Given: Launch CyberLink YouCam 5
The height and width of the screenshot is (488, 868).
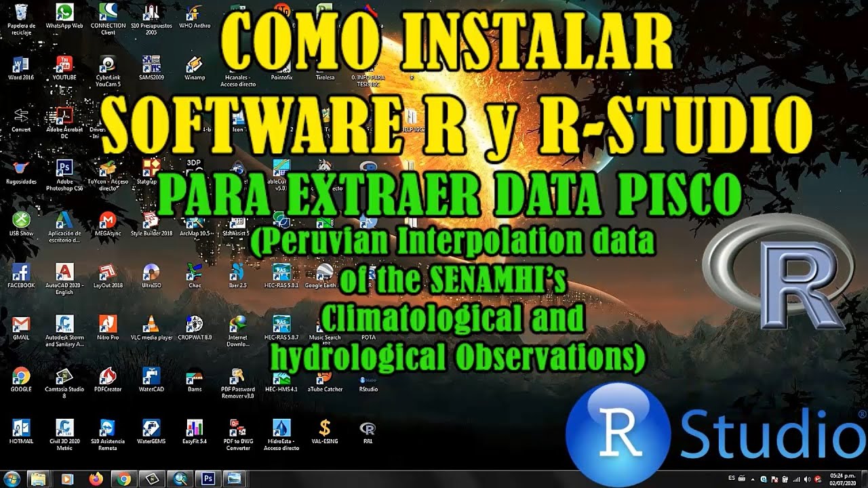Looking at the screenshot, I should click(108, 71).
